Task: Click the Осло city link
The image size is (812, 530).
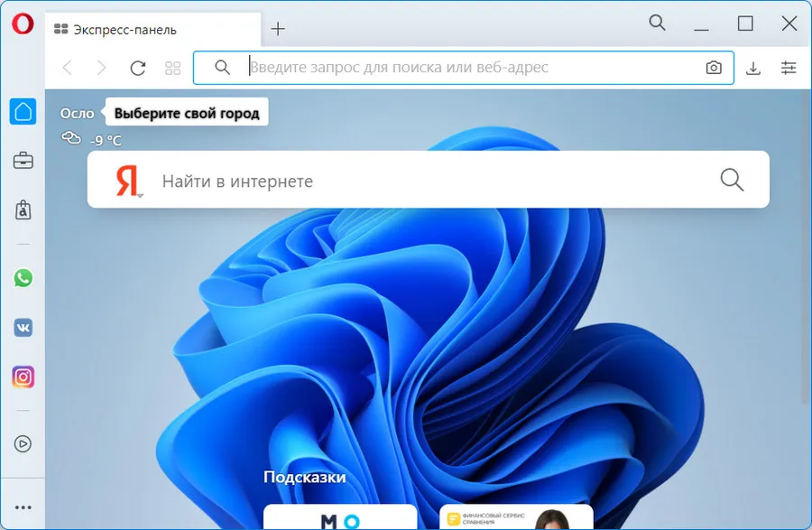Action: coord(77,113)
